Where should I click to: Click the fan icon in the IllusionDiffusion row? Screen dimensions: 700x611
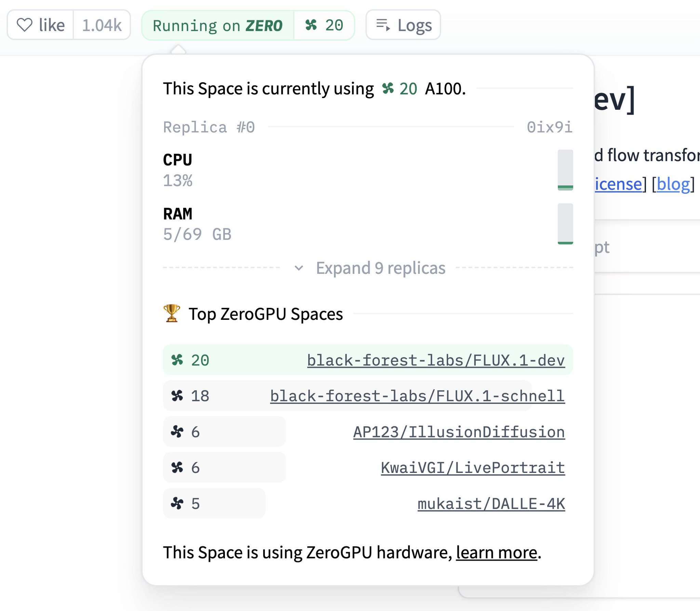point(177,432)
